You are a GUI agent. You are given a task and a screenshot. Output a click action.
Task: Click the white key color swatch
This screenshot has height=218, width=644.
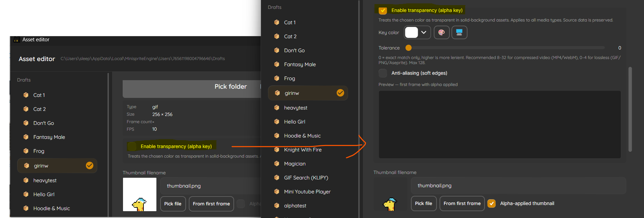pos(411,32)
